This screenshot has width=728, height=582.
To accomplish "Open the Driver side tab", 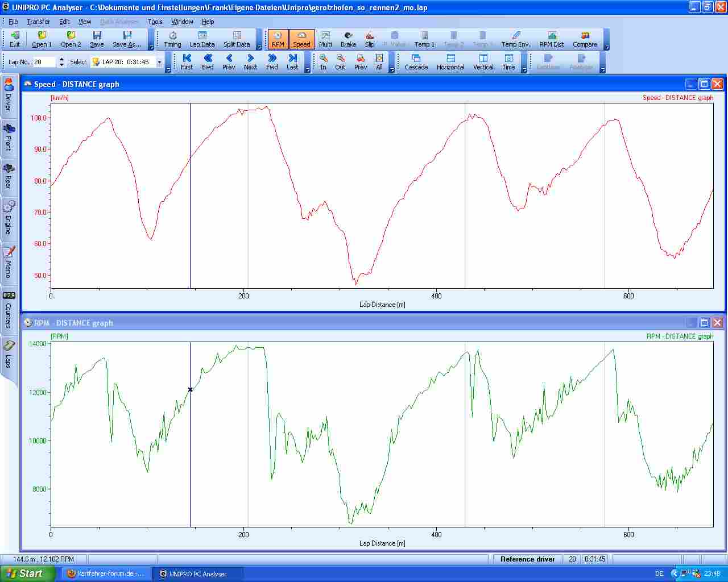I will coord(9,95).
